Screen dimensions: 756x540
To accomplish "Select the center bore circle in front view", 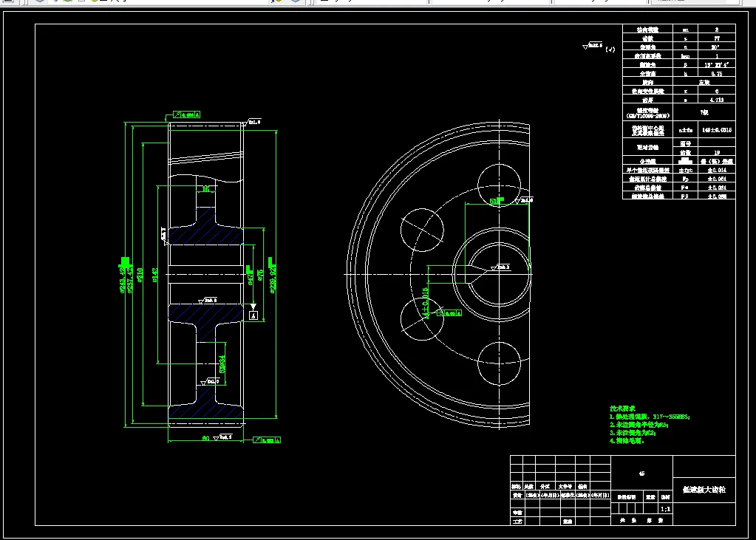I will click(499, 274).
